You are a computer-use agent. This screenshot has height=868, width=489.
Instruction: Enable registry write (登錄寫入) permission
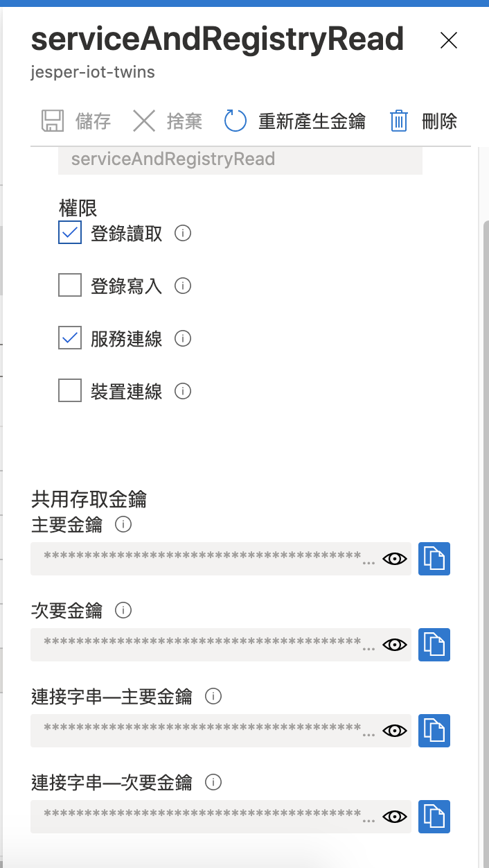[x=70, y=285]
